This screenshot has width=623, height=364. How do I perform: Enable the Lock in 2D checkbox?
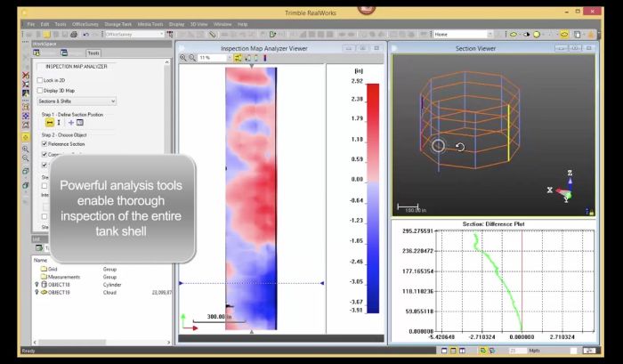tap(40, 80)
